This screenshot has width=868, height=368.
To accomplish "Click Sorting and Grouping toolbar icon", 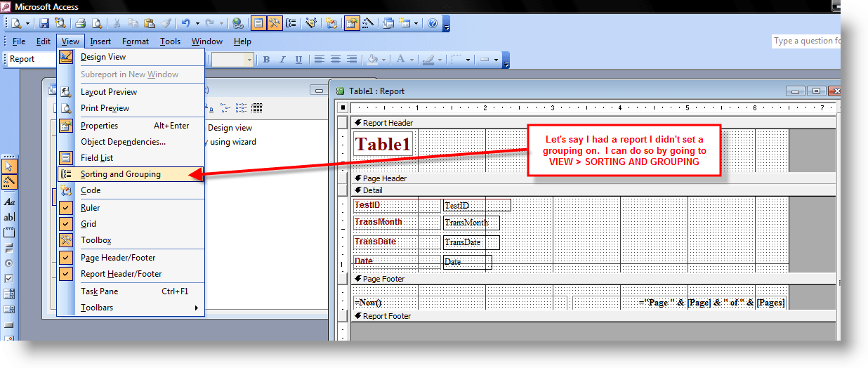I will 291,23.
